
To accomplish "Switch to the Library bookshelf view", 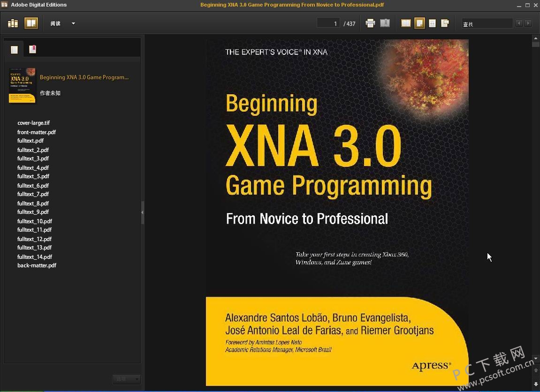I will (x=13, y=23).
